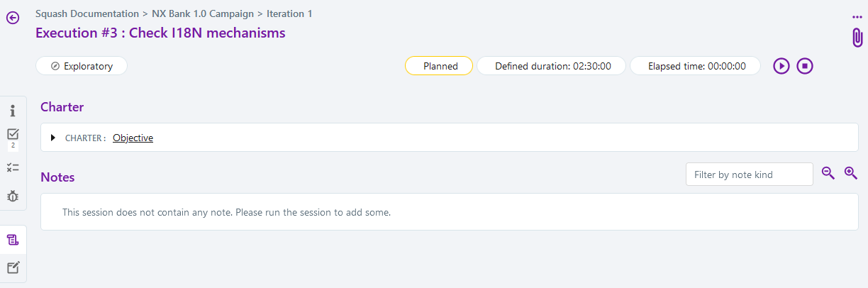
Task: Expand the Charter Objective triangle
Action: (53, 138)
